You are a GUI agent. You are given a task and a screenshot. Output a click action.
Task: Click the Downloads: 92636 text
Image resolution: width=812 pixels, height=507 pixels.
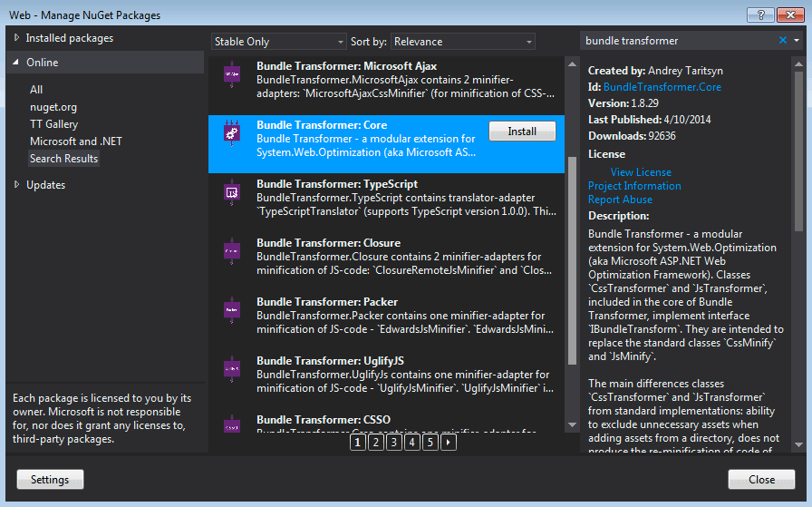click(x=632, y=135)
